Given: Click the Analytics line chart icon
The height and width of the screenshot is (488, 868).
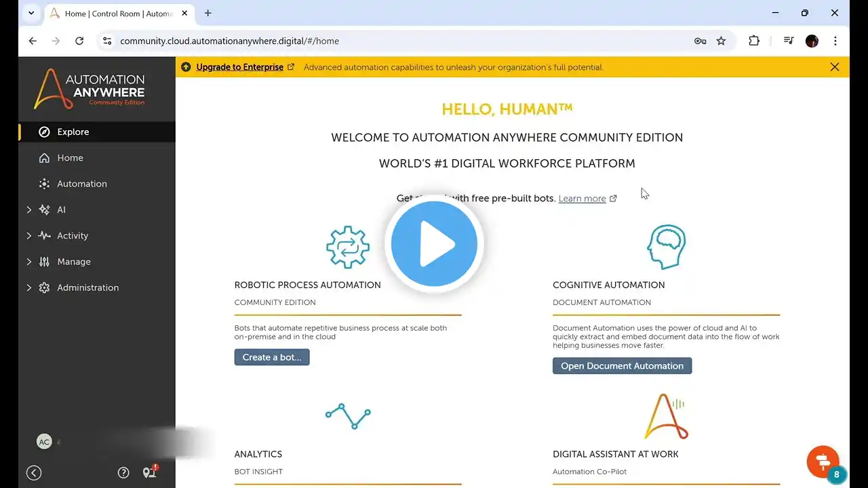Looking at the screenshot, I should click(x=348, y=415).
